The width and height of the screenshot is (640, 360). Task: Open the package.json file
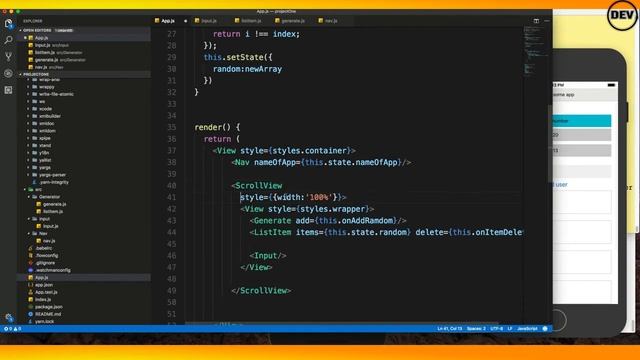coord(49,307)
